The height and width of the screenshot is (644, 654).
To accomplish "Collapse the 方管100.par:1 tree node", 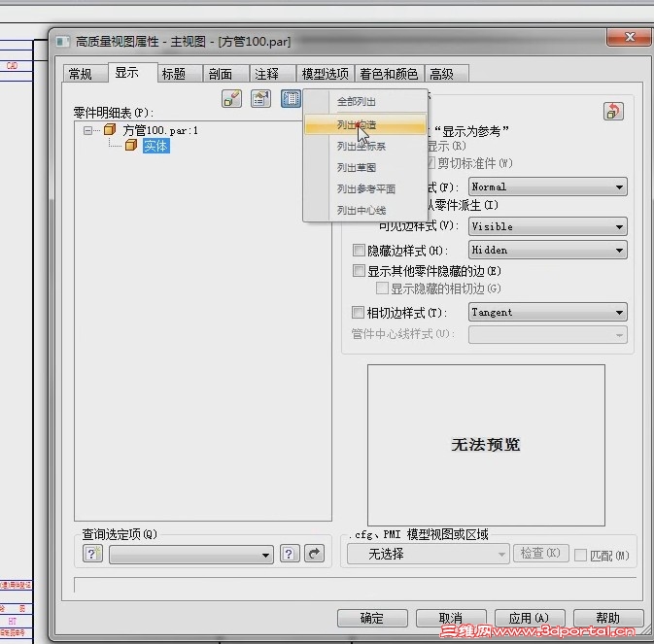I will pyautogui.click(x=87, y=130).
